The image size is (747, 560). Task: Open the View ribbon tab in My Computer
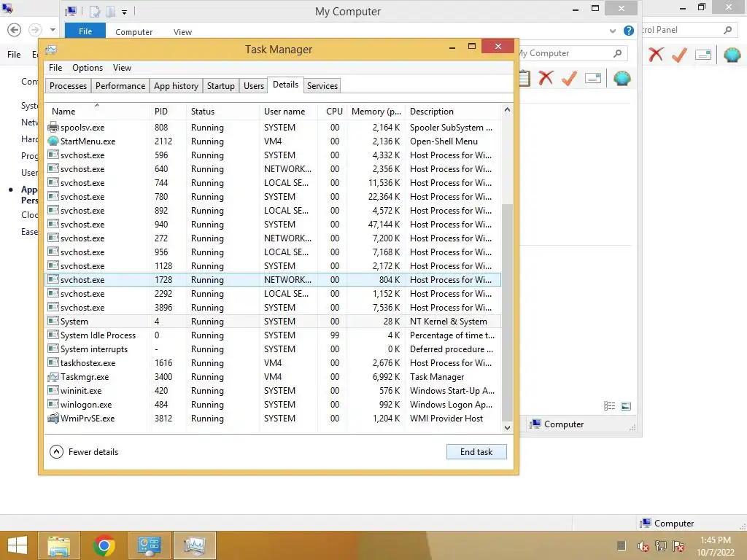(182, 32)
